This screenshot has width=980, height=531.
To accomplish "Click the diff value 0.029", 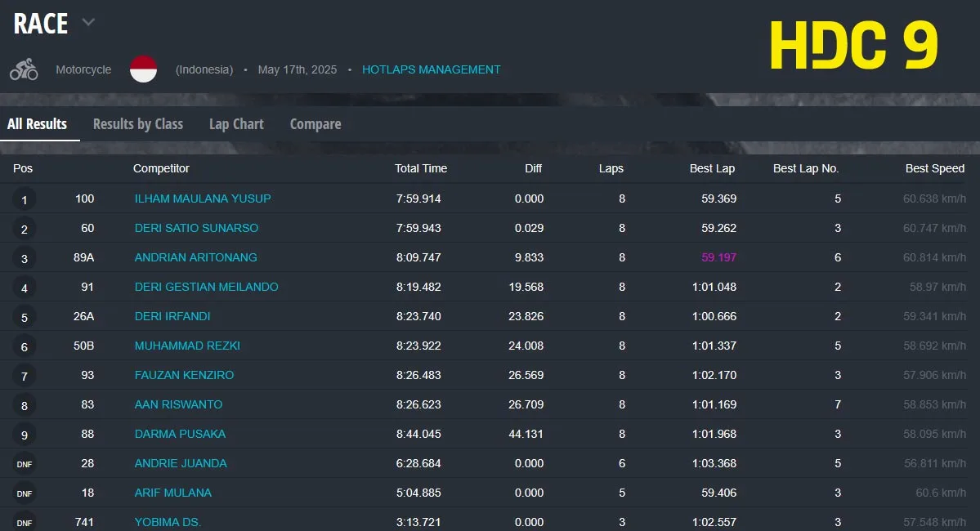I will (529, 228).
